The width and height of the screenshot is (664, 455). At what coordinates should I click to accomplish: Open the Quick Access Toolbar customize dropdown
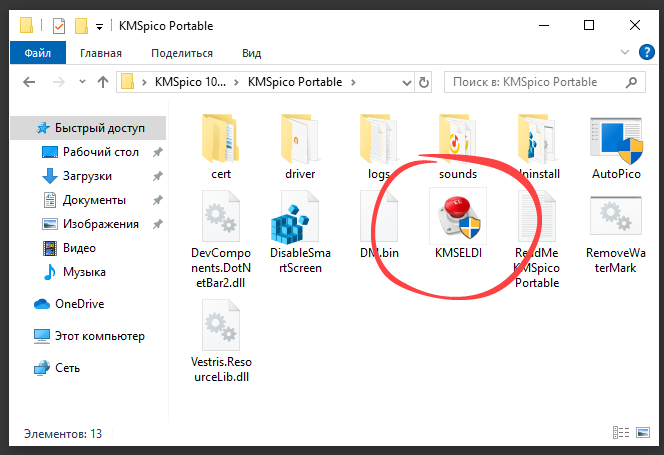99,24
